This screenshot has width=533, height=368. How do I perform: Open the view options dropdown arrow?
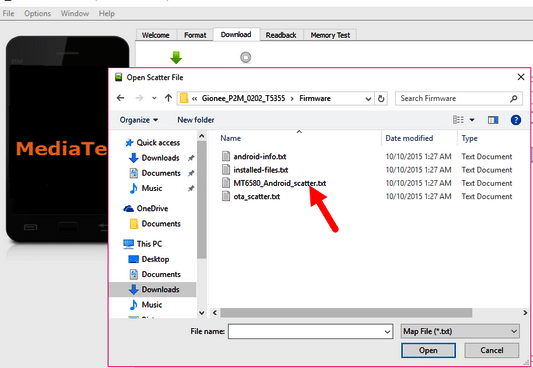pyautogui.click(x=472, y=120)
